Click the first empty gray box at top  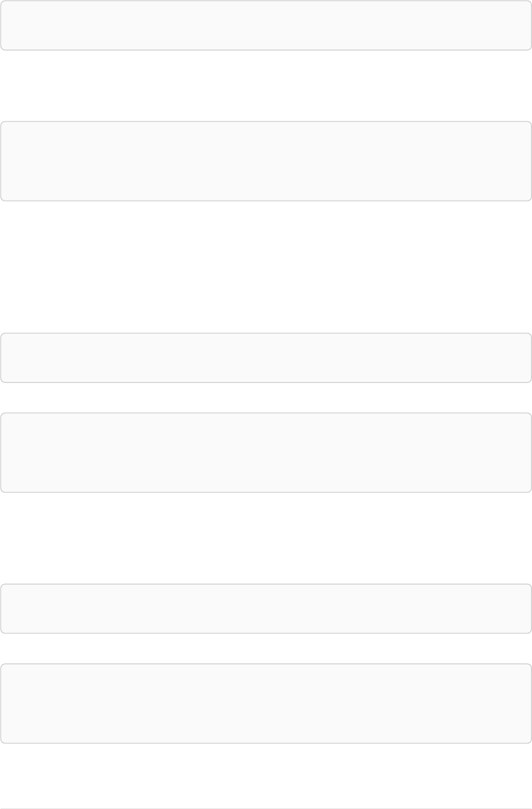266,26
